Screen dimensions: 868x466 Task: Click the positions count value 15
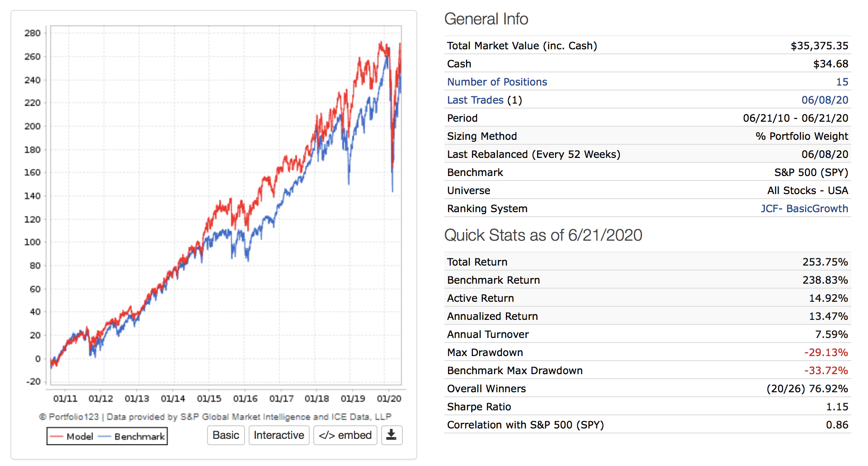coord(842,82)
